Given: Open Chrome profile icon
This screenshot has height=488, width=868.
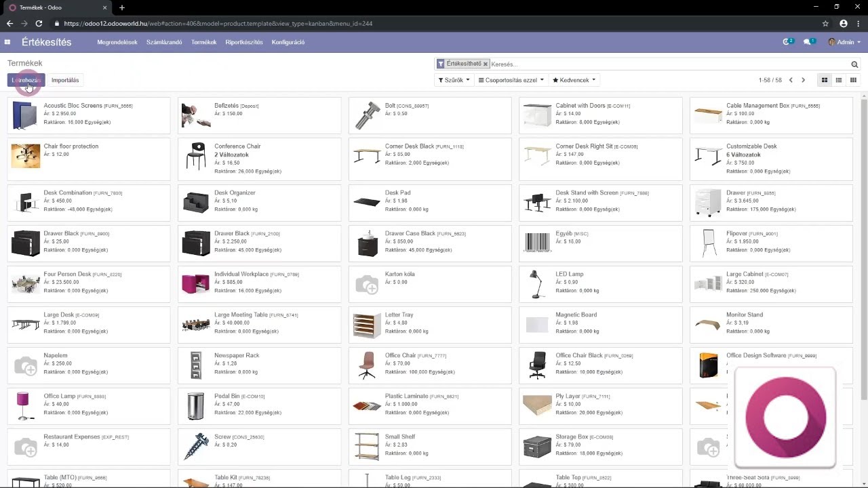Looking at the screenshot, I should tap(844, 23).
